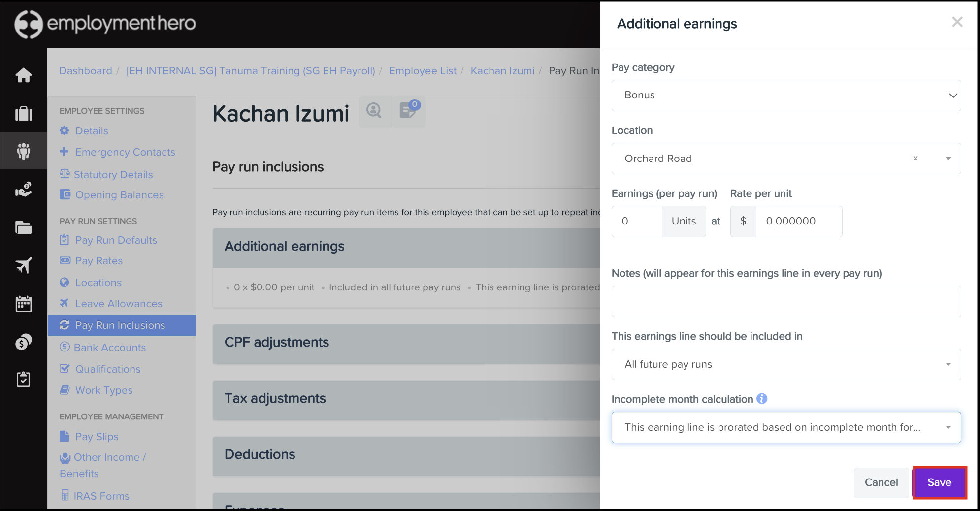Screen dimensions: 980x511
Task: Open the employee notes icon with badge
Action: point(409,111)
